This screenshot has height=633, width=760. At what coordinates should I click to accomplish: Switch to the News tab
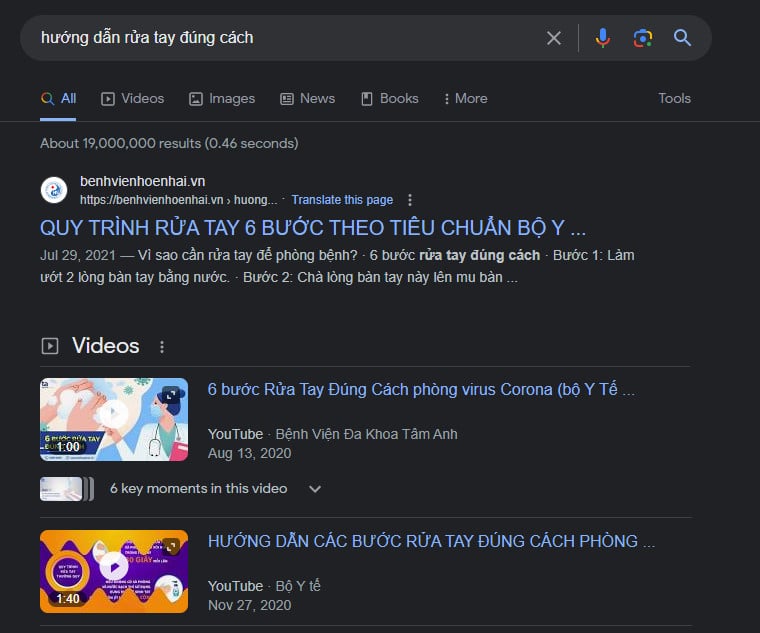307,99
